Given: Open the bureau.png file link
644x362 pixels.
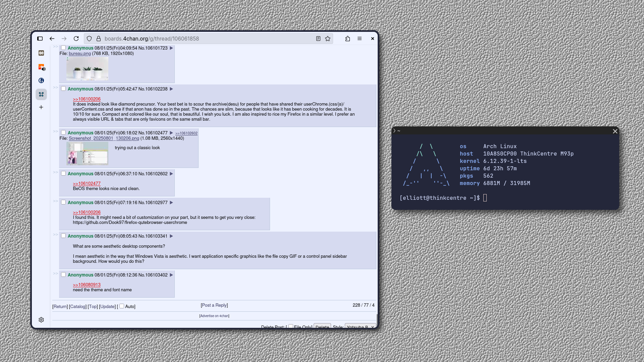Looking at the screenshot, I should coord(80,53).
